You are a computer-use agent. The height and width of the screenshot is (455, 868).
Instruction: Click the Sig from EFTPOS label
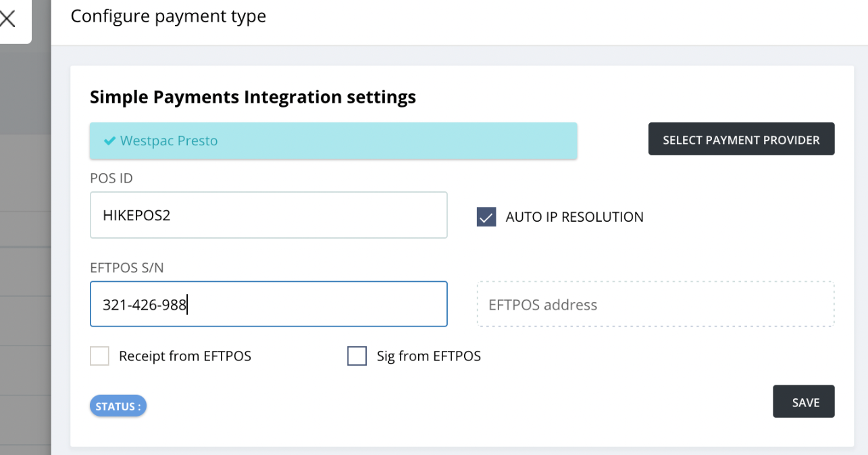(428, 356)
